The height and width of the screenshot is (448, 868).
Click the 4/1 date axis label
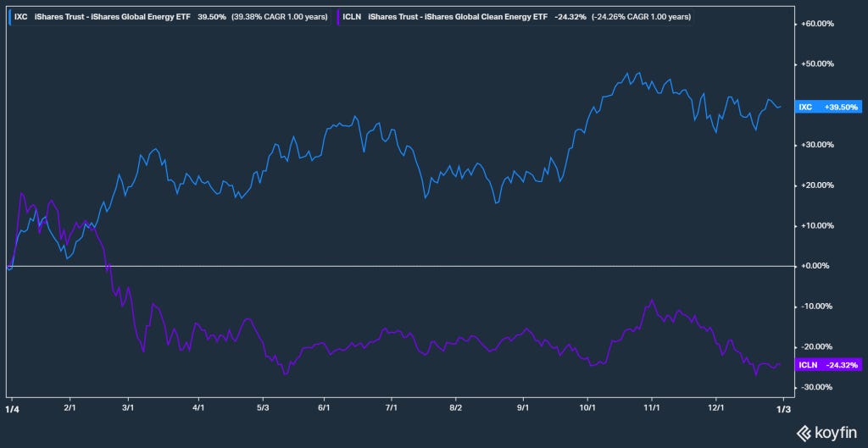coord(198,408)
